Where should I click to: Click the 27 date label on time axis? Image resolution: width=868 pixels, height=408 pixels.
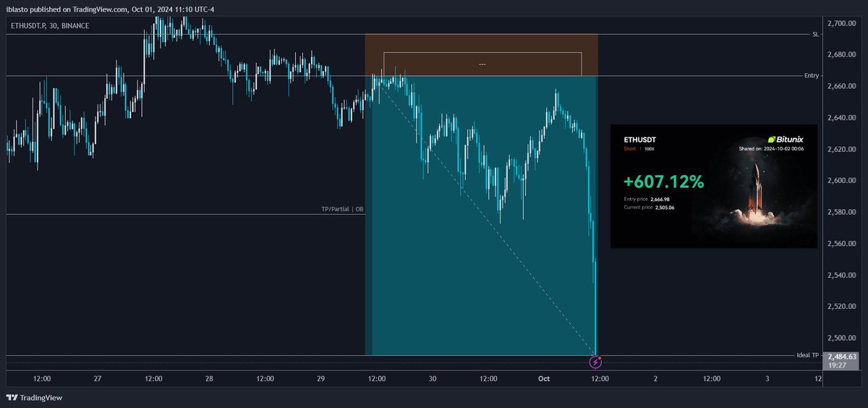coord(98,378)
